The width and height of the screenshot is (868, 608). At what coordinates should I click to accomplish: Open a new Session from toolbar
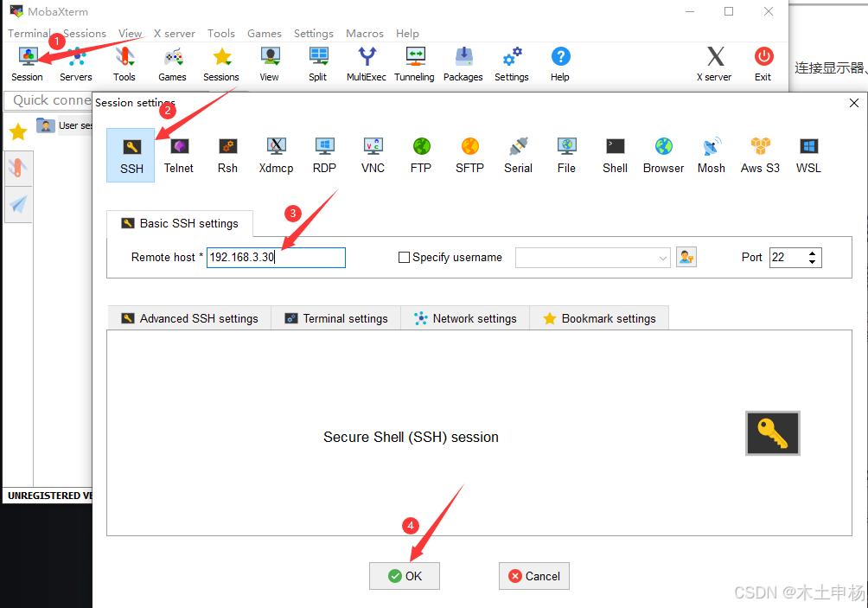27,64
